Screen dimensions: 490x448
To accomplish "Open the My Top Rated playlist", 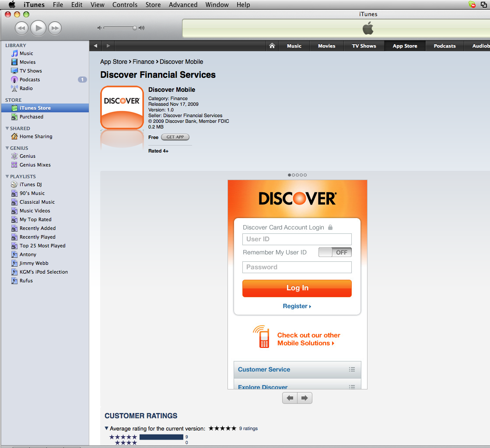I will pos(35,219).
